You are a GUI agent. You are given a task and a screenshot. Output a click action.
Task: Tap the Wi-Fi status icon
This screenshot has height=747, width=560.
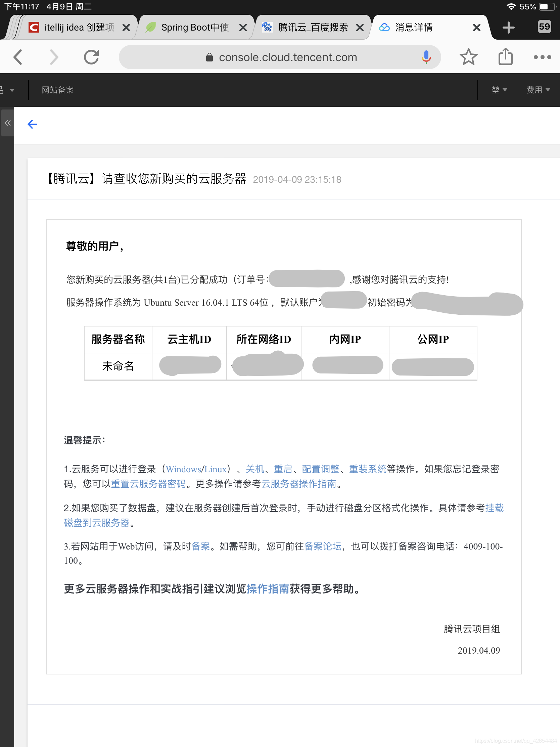pos(511,7)
